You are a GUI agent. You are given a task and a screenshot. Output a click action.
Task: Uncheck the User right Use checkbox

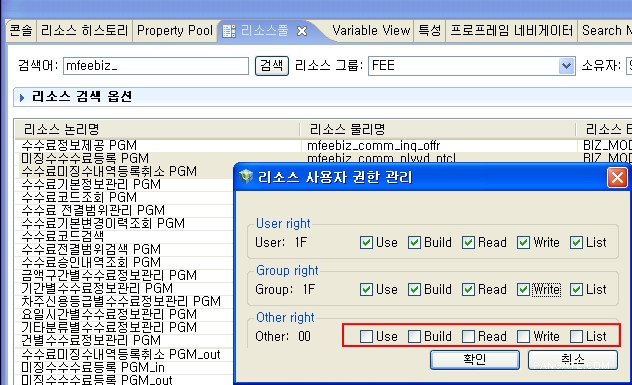366,243
